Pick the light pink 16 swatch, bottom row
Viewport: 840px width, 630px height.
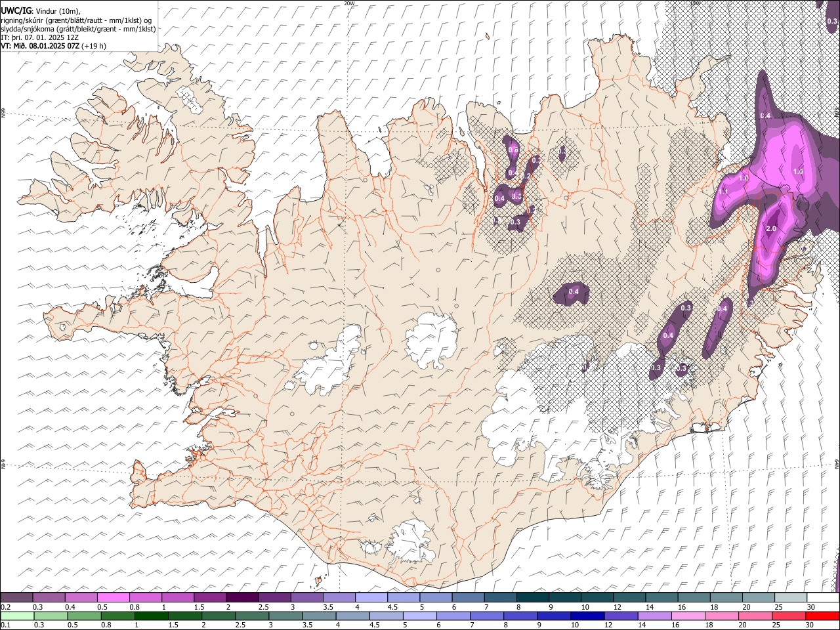[x=689, y=616]
